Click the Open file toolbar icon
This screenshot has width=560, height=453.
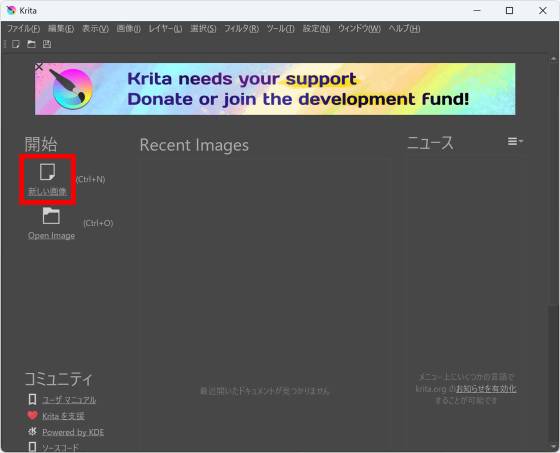31,44
